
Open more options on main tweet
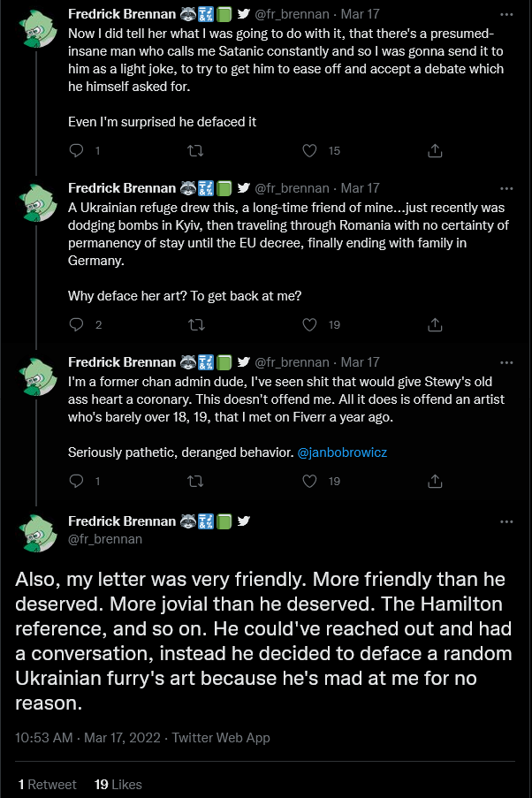pyautogui.click(x=506, y=521)
